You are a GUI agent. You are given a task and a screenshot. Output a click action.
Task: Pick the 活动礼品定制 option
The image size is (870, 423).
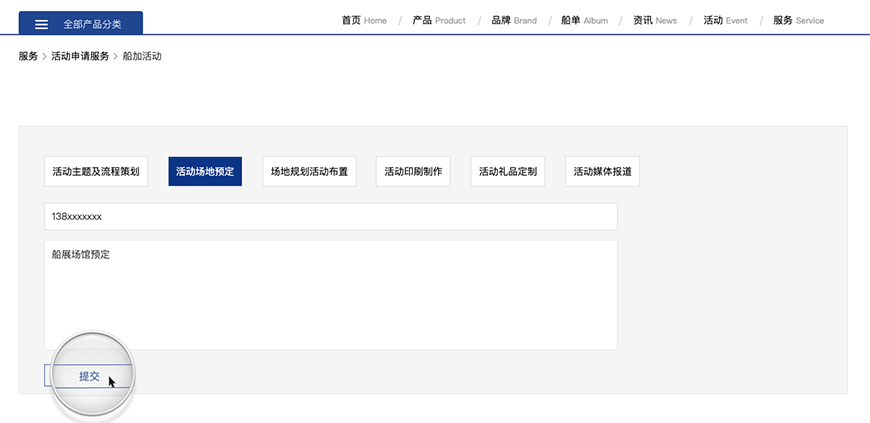(x=508, y=171)
